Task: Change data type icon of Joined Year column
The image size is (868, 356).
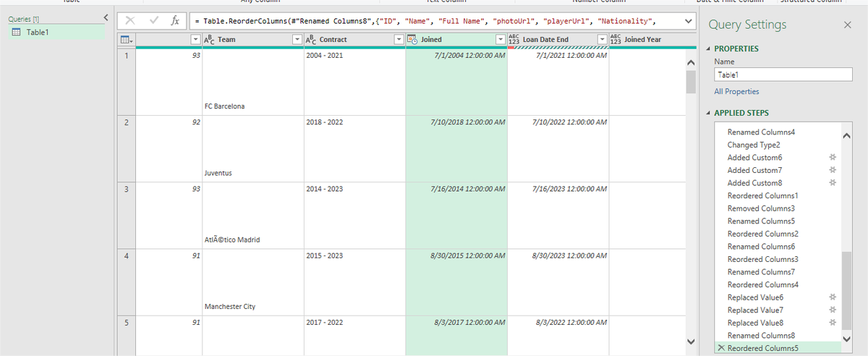Action: [x=616, y=40]
